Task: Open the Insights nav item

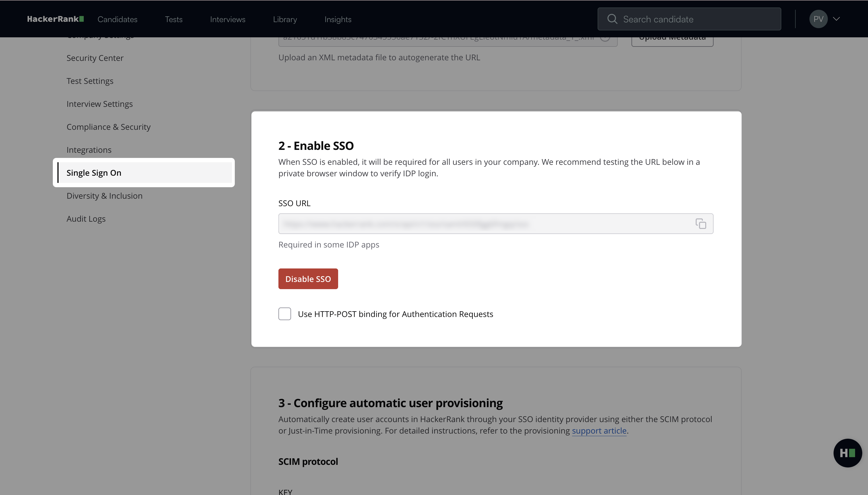Action: (338, 19)
